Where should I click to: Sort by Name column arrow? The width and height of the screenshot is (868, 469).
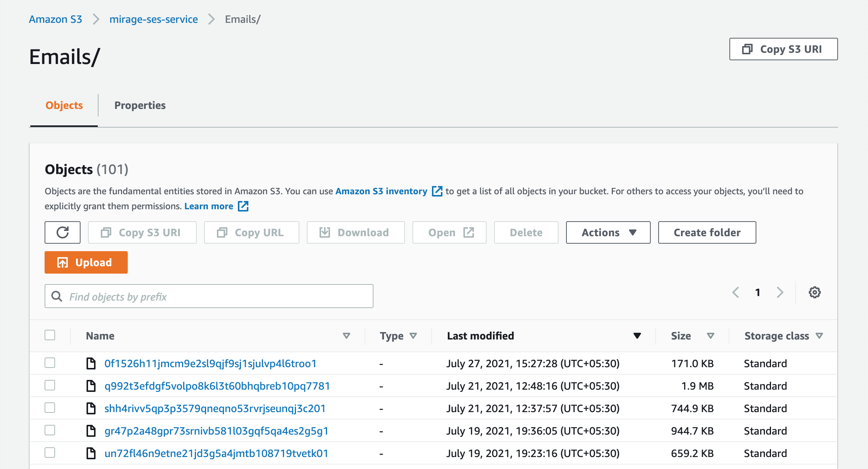tap(347, 336)
